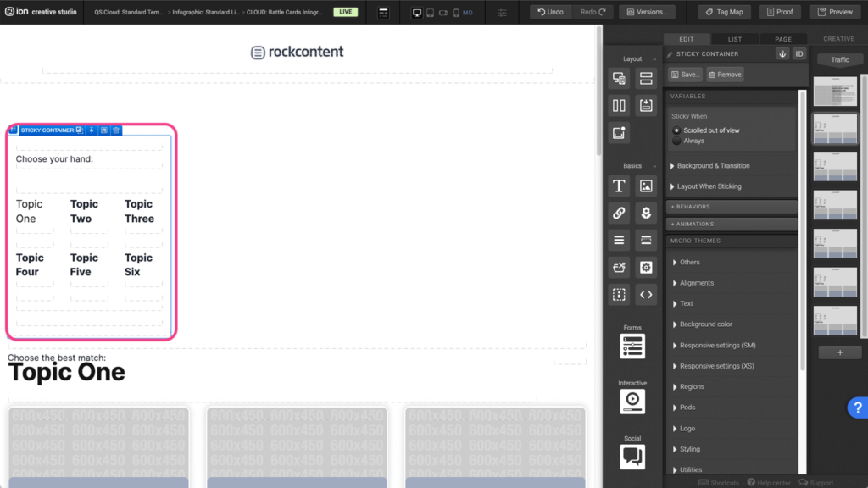
Task: Switch to tablet portrait preview
Action: click(430, 12)
